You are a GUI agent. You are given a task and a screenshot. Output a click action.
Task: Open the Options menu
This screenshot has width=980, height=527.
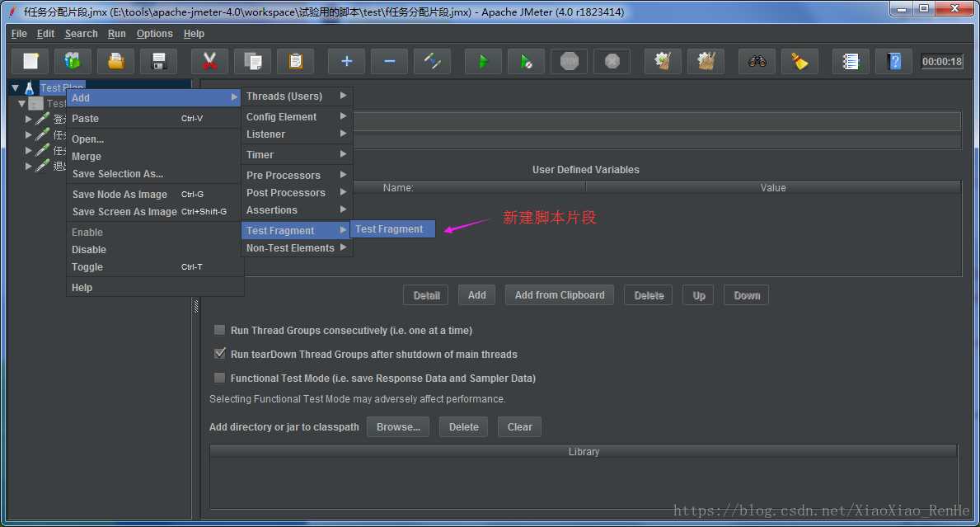tap(154, 34)
